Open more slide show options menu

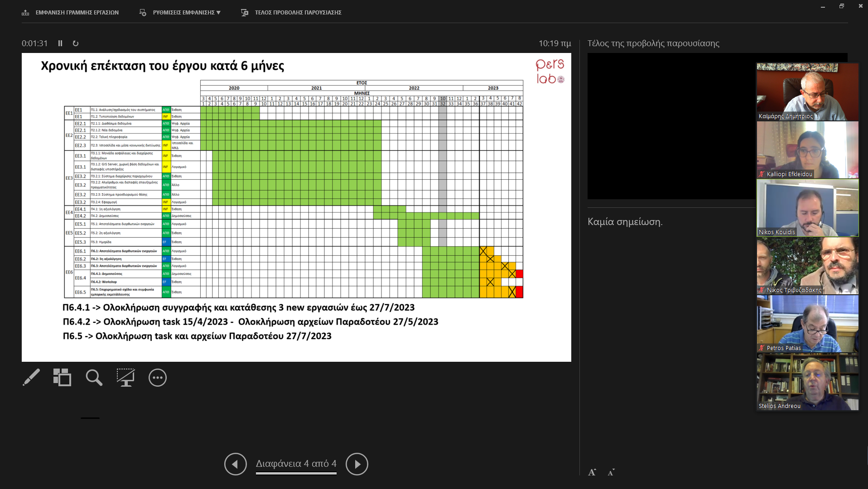(158, 378)
